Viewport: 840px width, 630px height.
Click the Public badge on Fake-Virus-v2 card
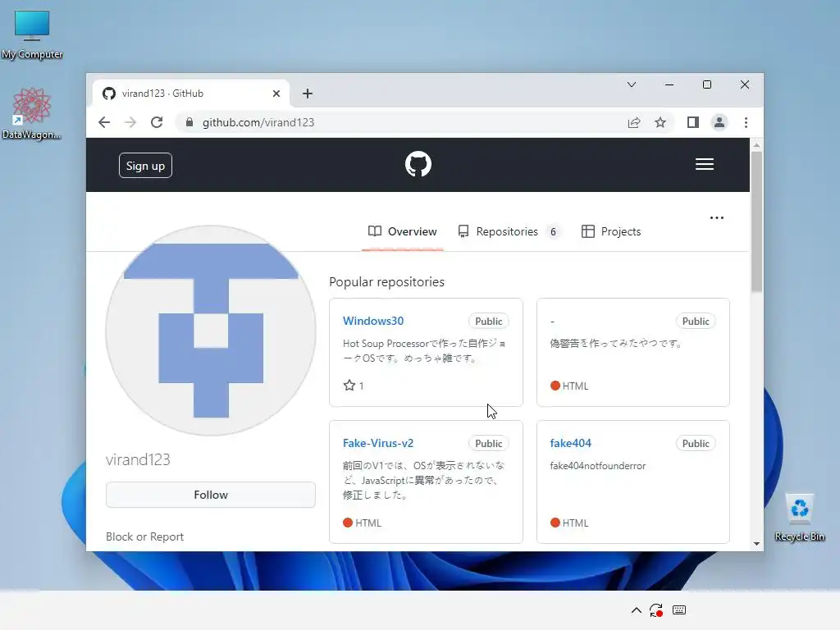tap(489, 443)
